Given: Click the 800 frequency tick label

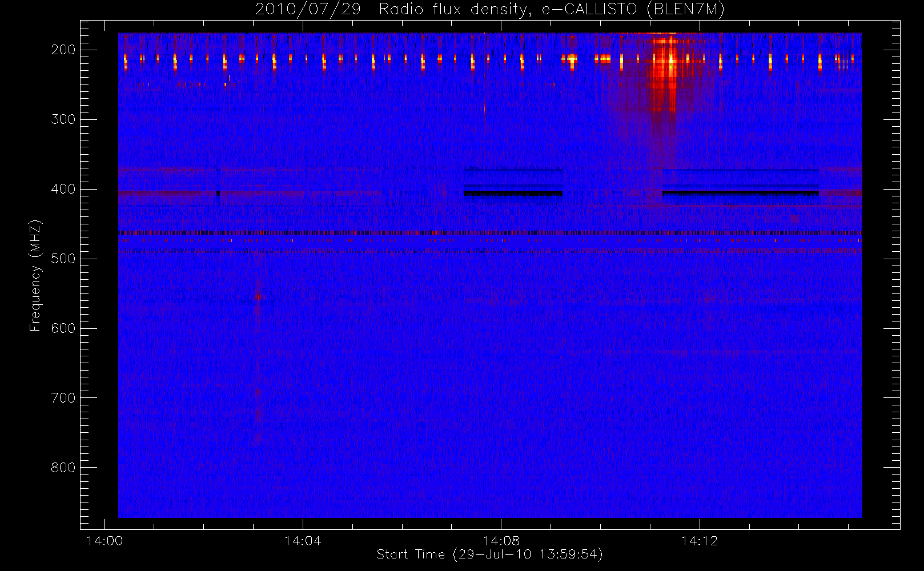Looking at the screenshot, I should 63,468.
